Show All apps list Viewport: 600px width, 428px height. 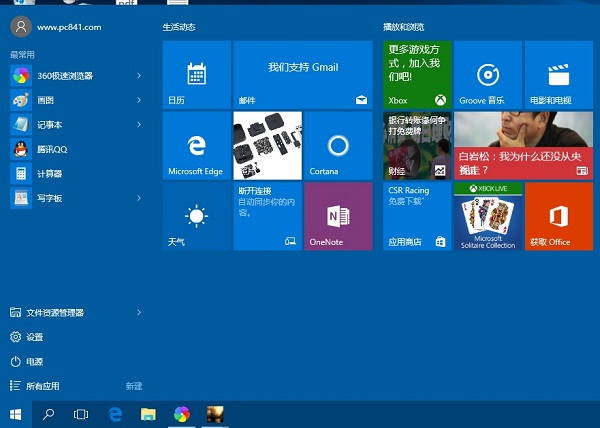[42, 385]
